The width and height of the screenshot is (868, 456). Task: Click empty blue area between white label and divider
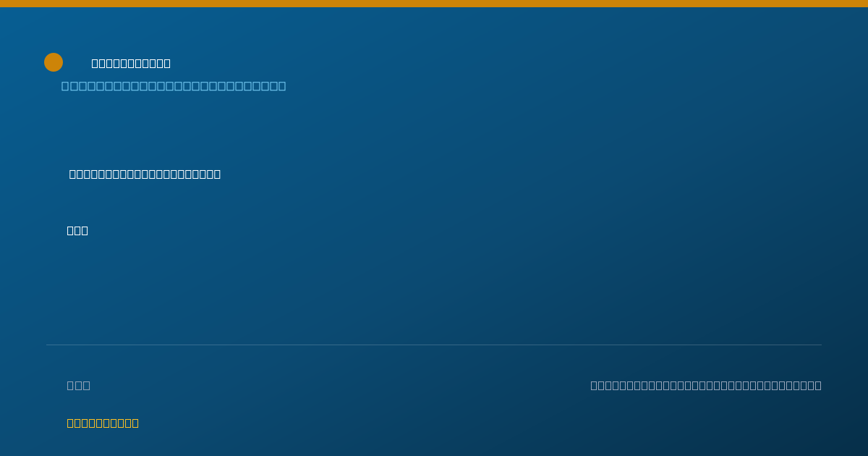(x=434, y=290)
